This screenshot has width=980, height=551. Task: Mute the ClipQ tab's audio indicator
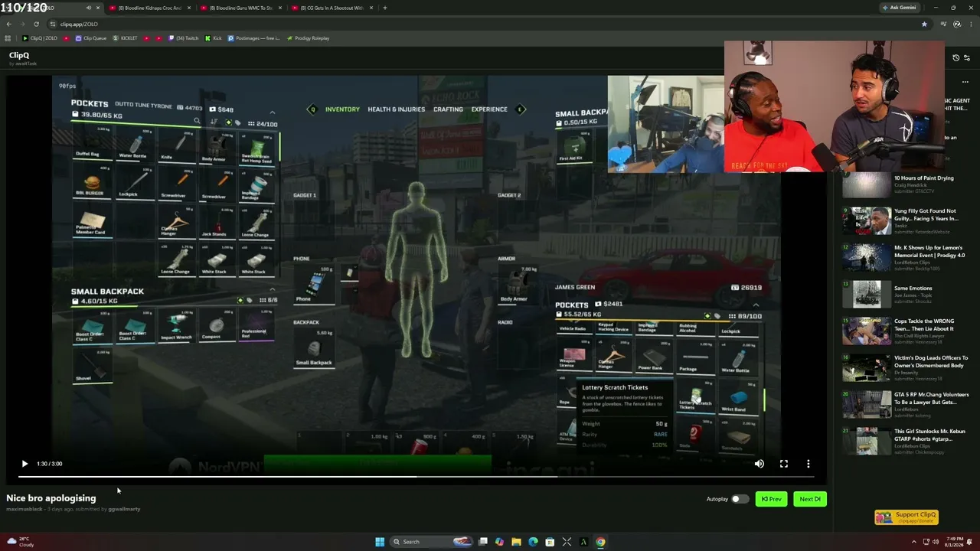click(89, 8)
